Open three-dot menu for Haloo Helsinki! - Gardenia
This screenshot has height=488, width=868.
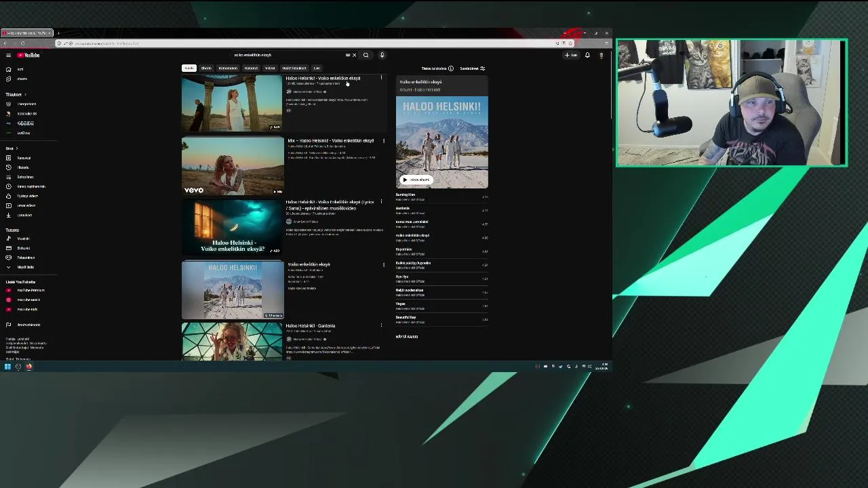(x=381, y=325)
